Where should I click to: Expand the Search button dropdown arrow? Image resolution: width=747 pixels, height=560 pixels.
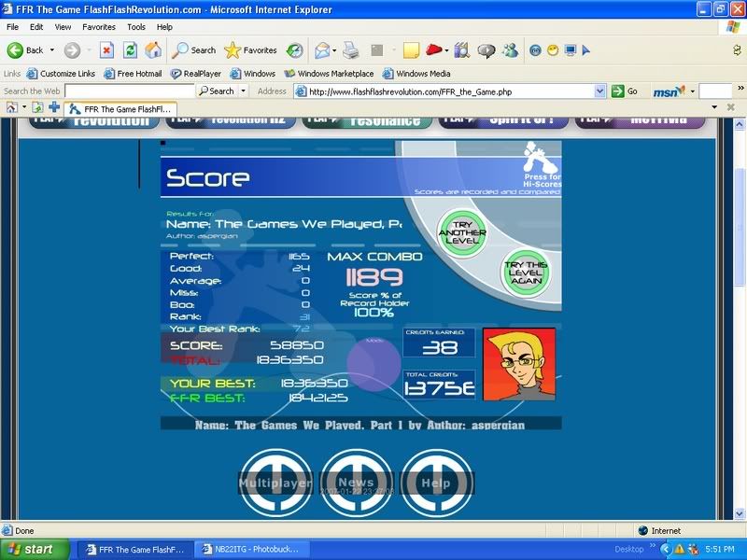(244, 91)
